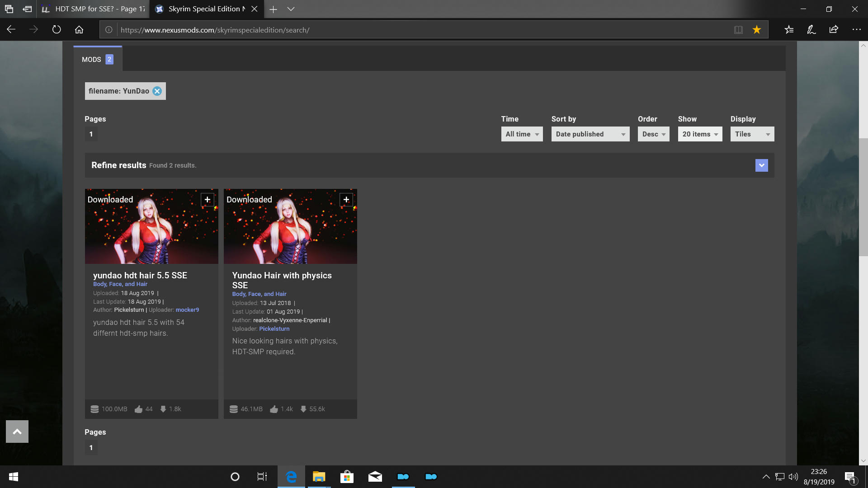Open the Show 20 items dropdown
The width and height of the screenshot is (868, 488).
tap(700, 134)
